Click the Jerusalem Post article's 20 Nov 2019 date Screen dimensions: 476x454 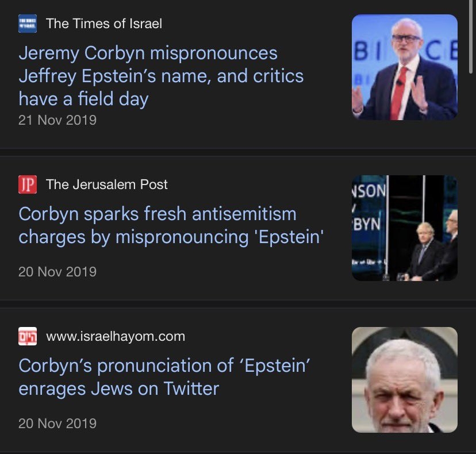(x=57, y=271)
